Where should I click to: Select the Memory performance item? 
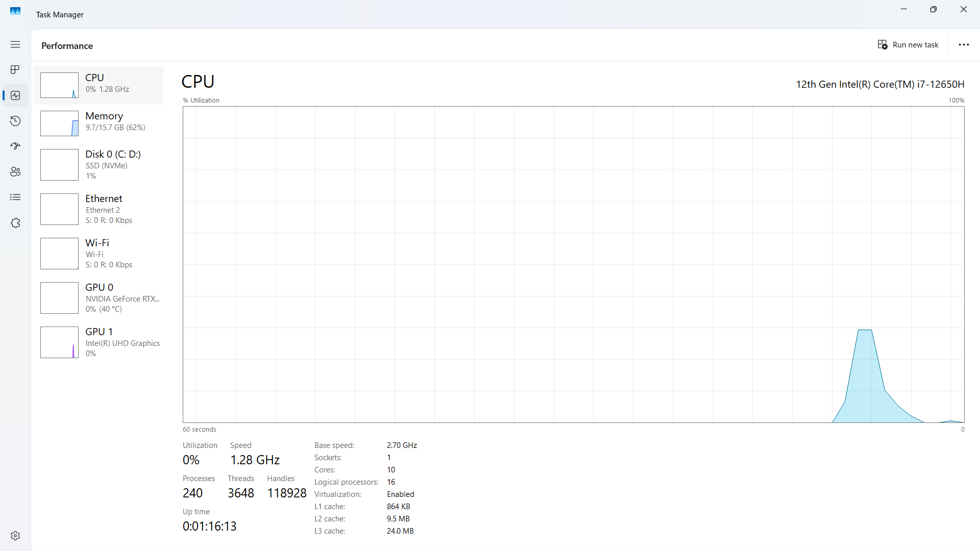click(x=99, y=123)
